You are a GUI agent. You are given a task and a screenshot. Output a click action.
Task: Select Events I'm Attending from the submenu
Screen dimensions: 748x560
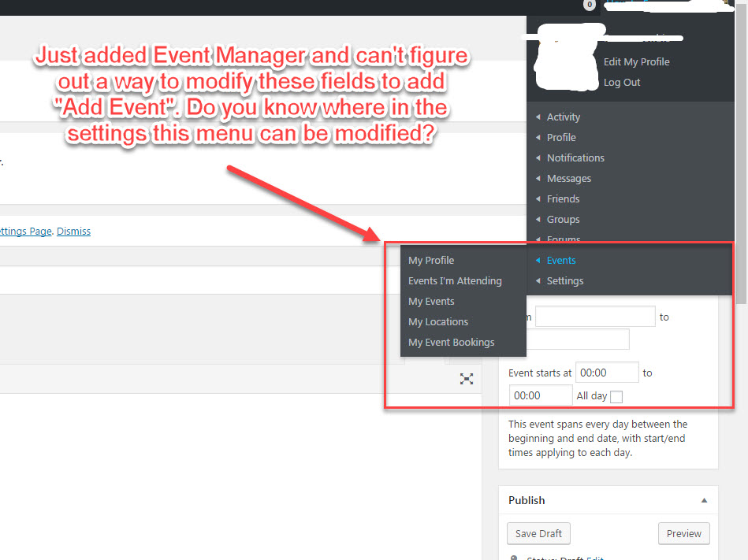coord(455,281)
